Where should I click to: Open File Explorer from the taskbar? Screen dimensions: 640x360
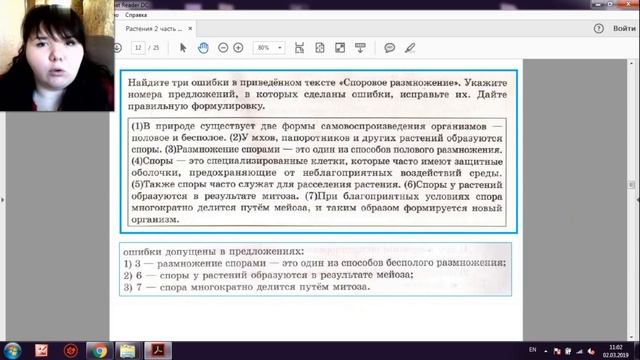click(x=128, y=351)
